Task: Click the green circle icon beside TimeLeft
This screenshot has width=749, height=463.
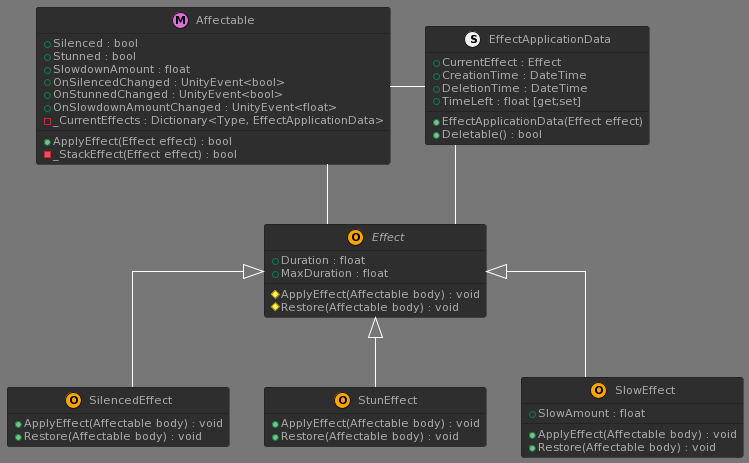Action: [436, 102]
